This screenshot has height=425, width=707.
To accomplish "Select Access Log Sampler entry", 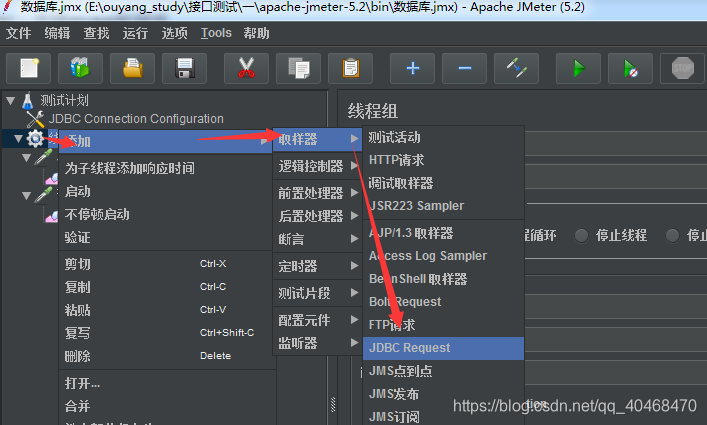I will click(444, 256).
